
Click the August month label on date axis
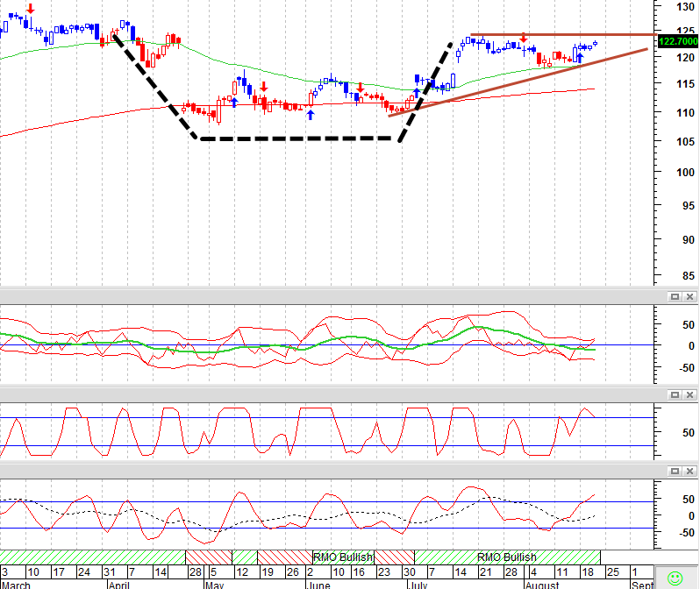coord(542,585)
